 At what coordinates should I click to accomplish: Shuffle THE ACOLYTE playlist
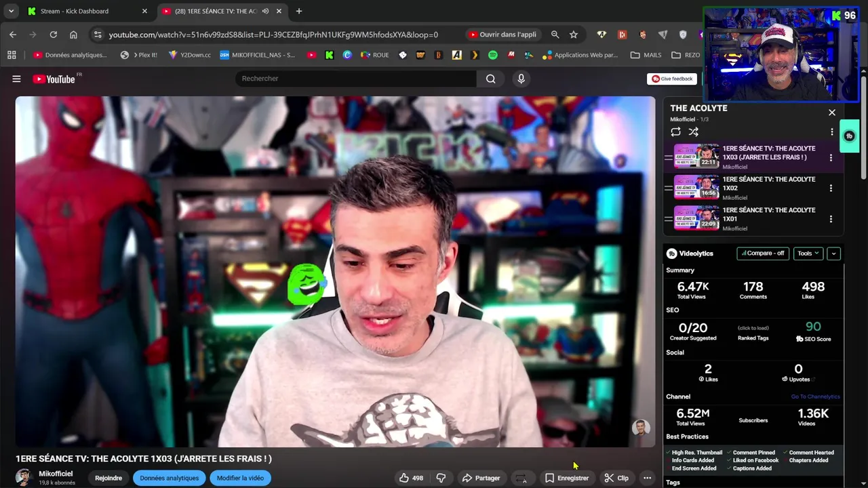(693, 131)
